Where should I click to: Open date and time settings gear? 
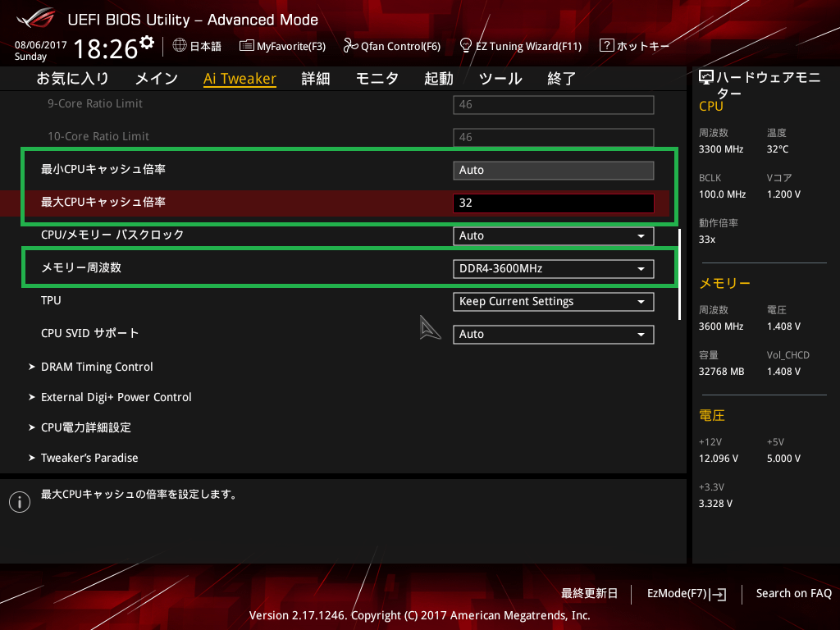click(x=146, y=43)
